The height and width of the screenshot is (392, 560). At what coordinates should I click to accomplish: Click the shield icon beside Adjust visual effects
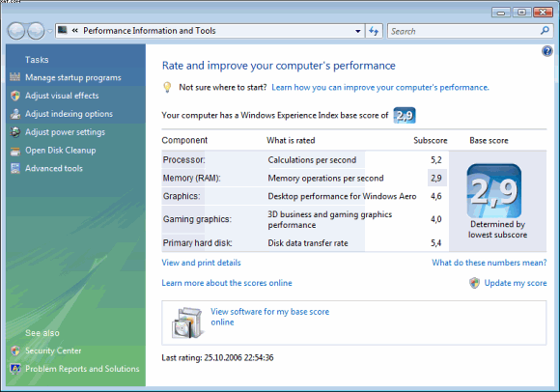15,96
